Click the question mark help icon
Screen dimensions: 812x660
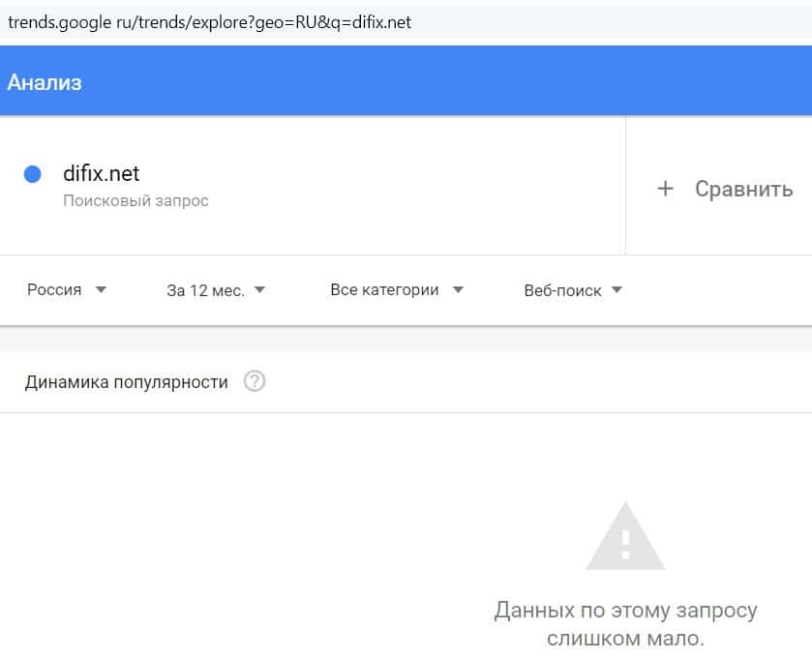(x=255, y=381)
